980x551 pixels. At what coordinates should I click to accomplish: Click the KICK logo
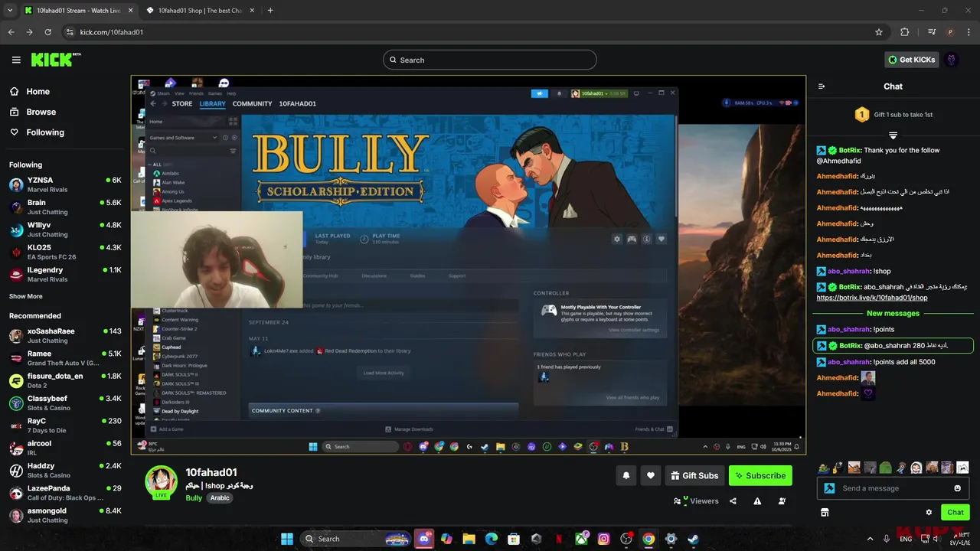pyautogui.click(x=56, y=60)
